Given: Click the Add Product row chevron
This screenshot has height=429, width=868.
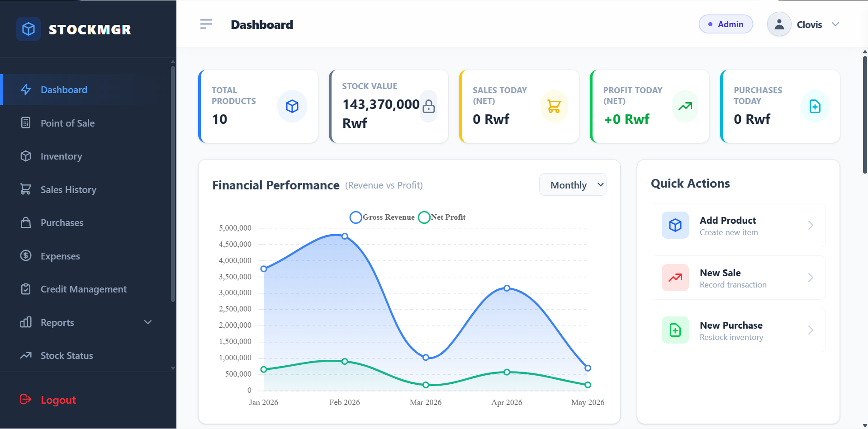Looking at the screenshot, I should (811, 225).
